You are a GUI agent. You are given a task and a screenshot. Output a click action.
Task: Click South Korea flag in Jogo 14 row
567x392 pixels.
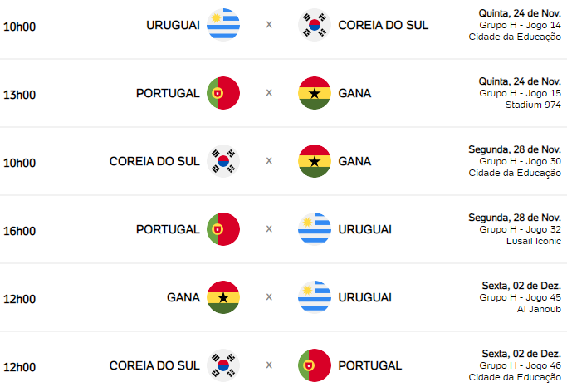click(315, 25)
